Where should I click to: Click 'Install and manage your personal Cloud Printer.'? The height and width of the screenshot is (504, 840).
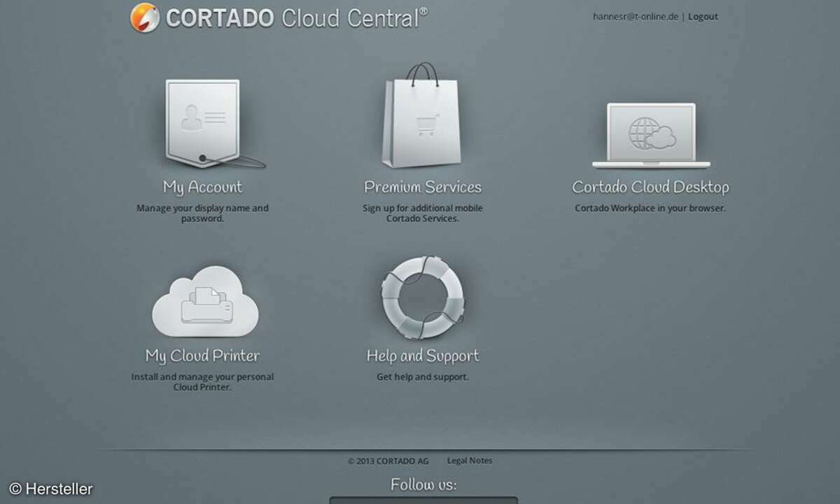tap(202, 382)
